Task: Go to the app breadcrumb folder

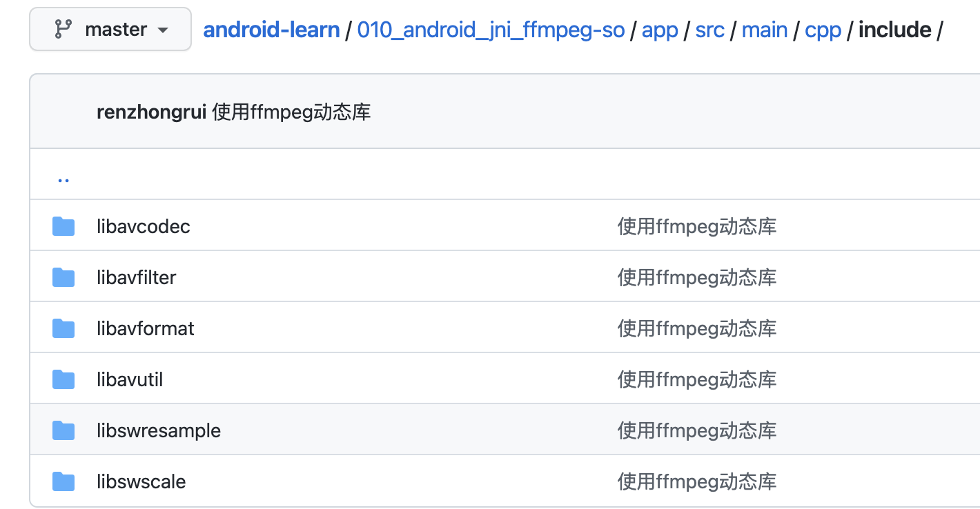Action: pos(660,30)
